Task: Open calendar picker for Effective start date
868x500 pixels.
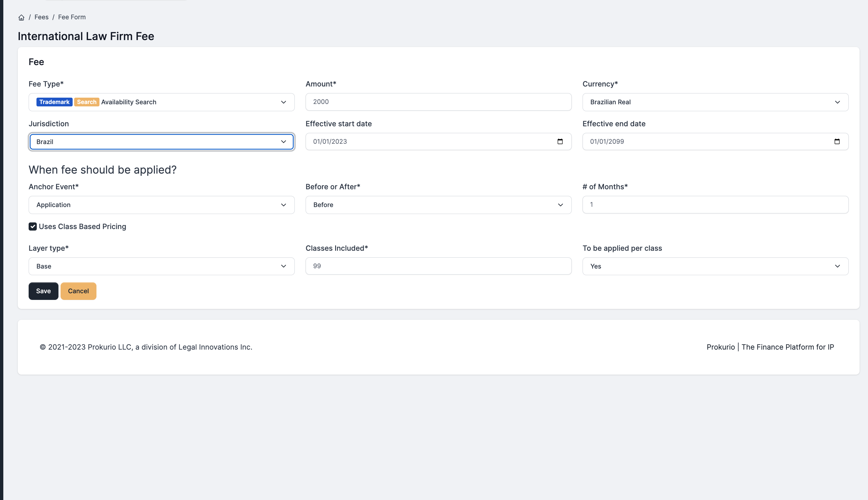Action: pyautogui.click(x=560, y=141)
